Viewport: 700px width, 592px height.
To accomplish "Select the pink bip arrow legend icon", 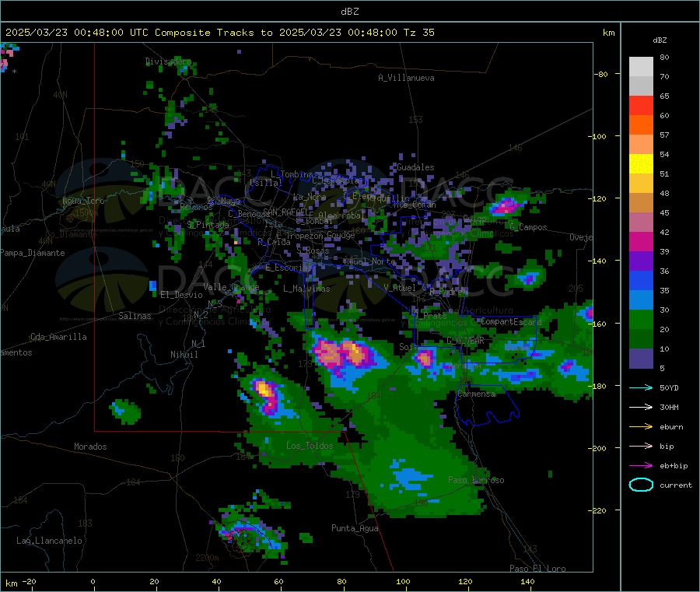I will pos(641,446).
